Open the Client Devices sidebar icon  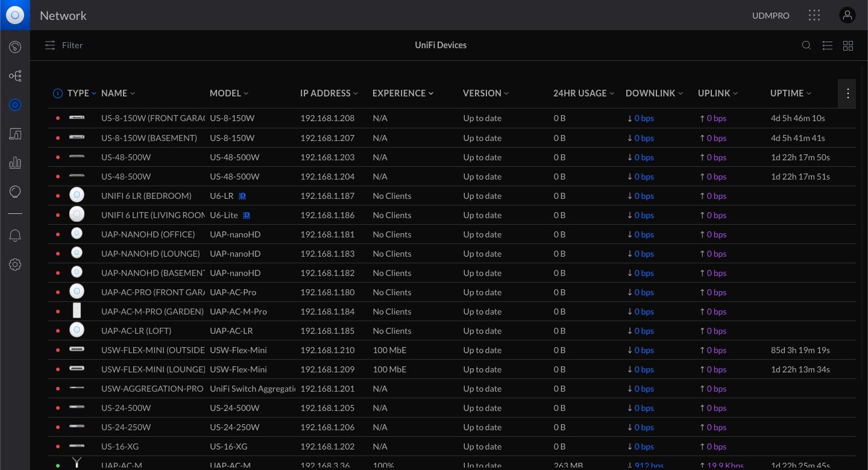[15, 134]
